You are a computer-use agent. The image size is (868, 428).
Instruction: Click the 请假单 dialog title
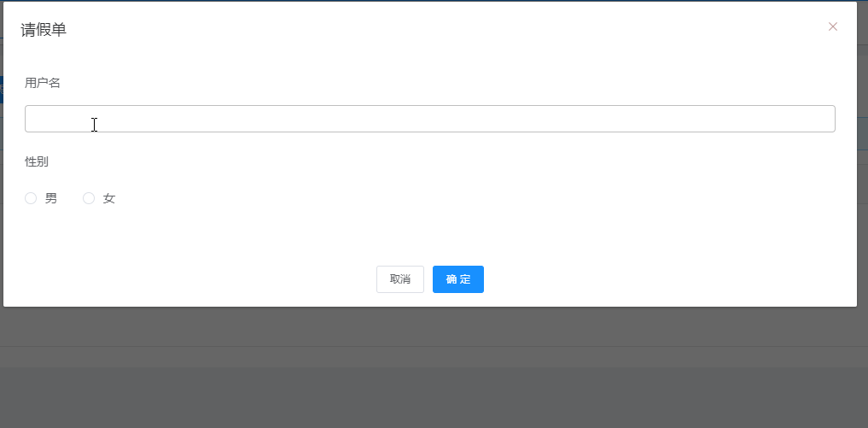point(44,30)
